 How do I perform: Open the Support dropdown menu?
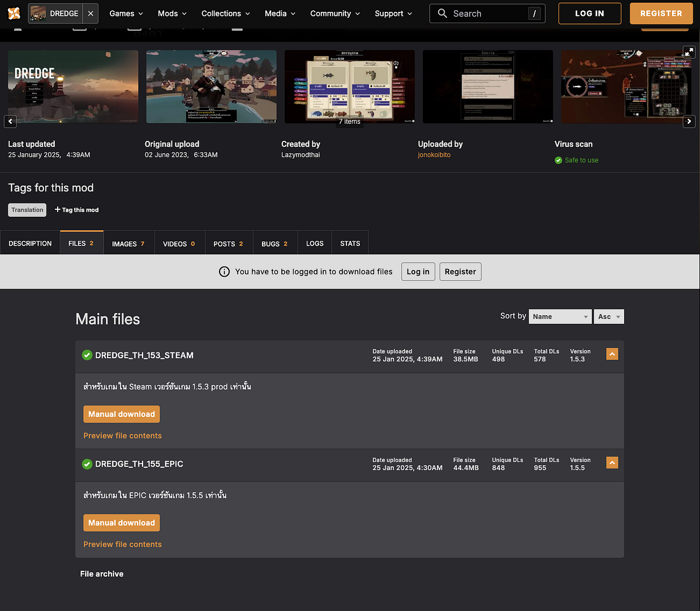coord(393,14)
